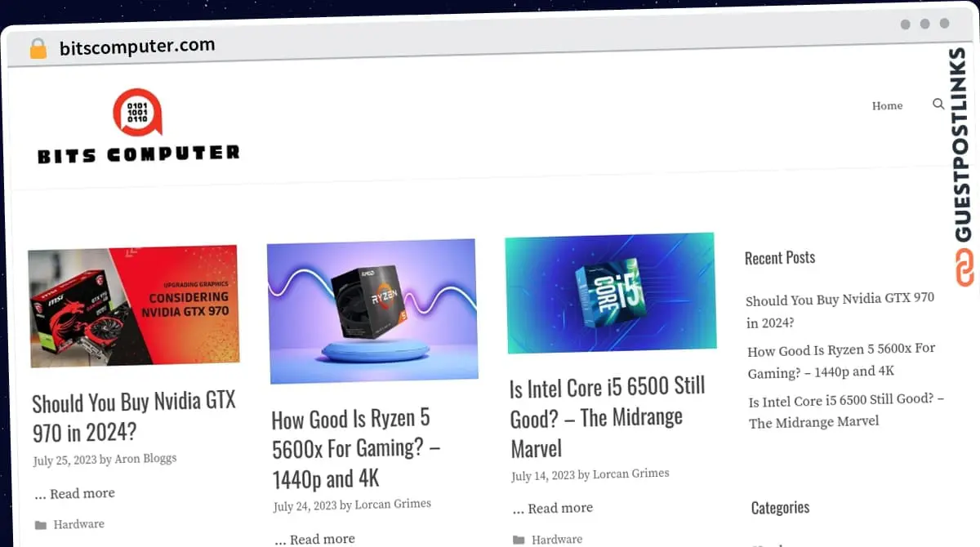This screenshot has height=547, width=980.
Task: Click Read more under Ryzen 5600x post
Action: [323, 539]
